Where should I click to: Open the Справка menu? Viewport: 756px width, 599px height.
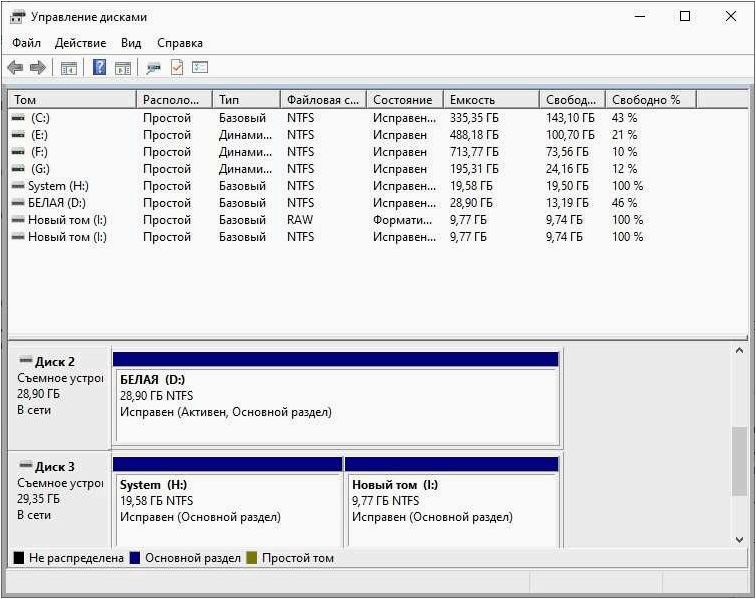click(179, 43)
